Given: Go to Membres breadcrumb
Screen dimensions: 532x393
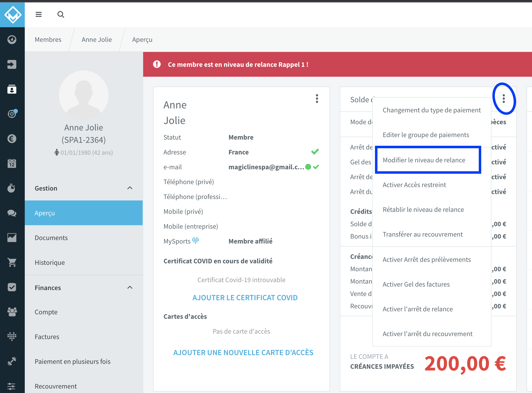Looking at the screenshot, I should coord(48,40).
